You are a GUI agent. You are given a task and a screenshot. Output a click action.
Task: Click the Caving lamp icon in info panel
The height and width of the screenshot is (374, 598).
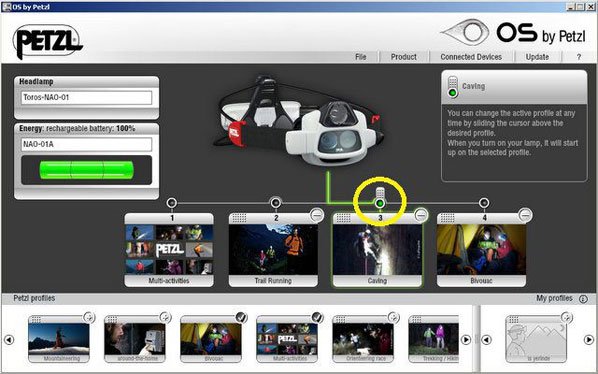click(x=453, y=87)
